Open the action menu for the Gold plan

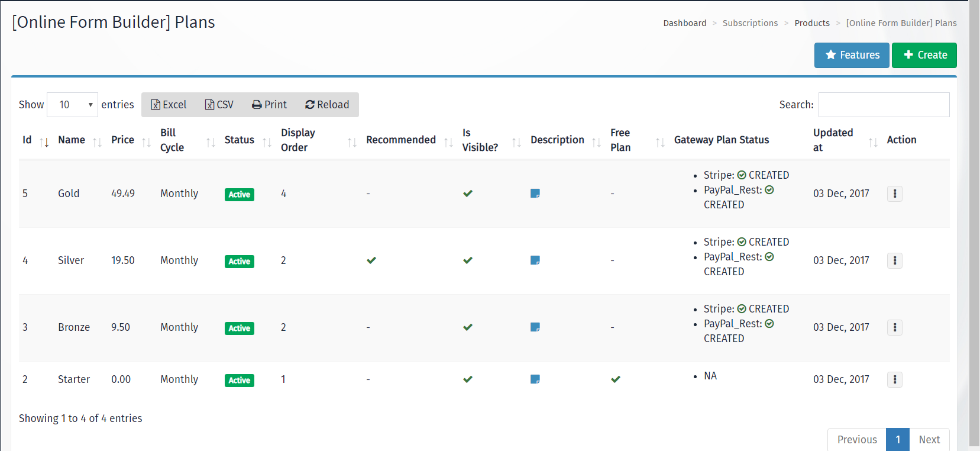[x=895, y=194]
